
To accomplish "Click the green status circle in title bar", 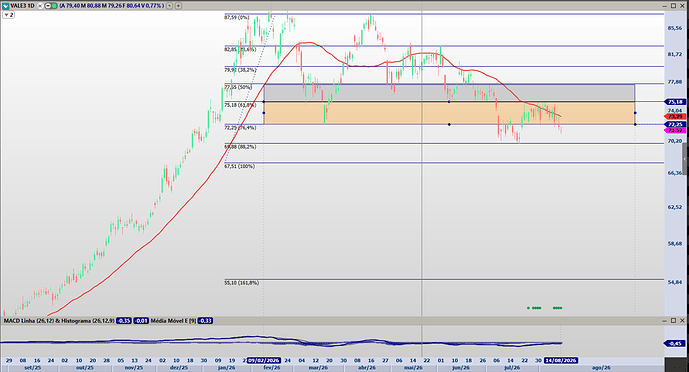I will [54, 6].
